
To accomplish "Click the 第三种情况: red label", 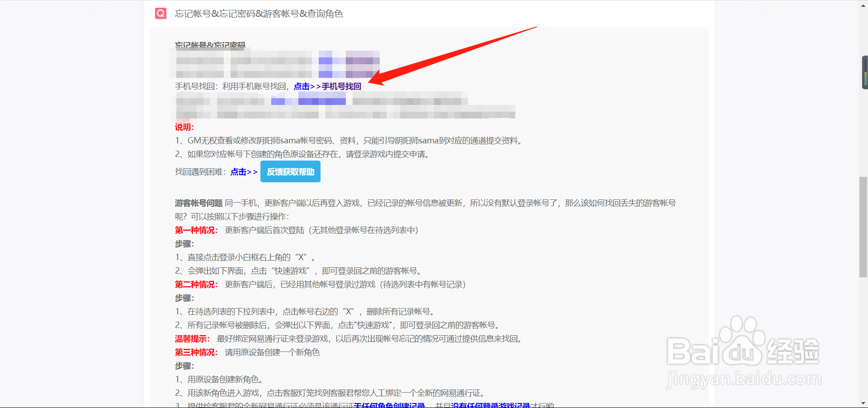I will coord(195,352).
